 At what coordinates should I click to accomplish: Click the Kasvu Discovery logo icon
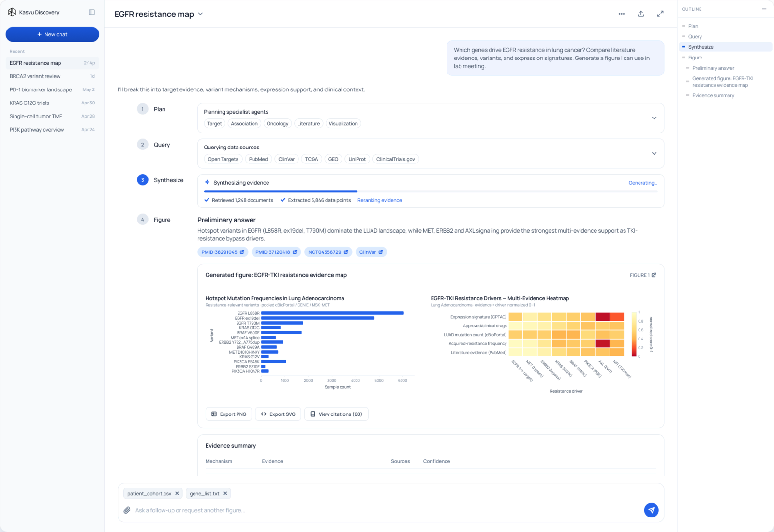pos(12,12)
